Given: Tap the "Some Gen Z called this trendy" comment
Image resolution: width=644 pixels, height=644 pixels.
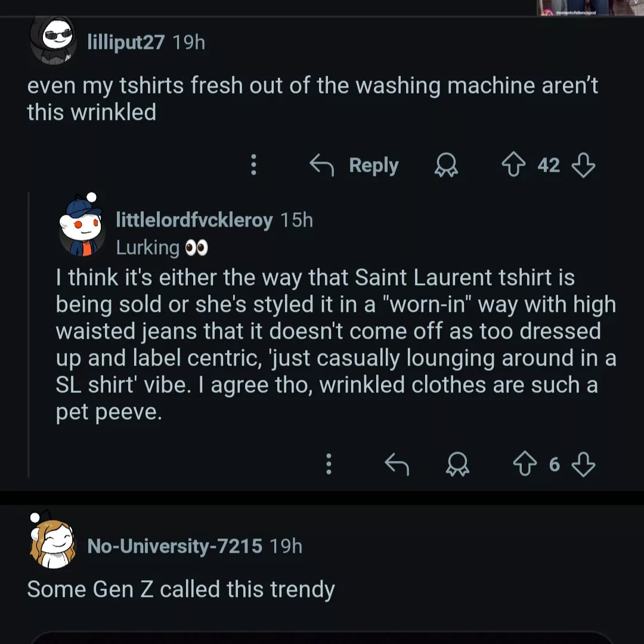Looking at the screenshot, I should tap(181, 589).
